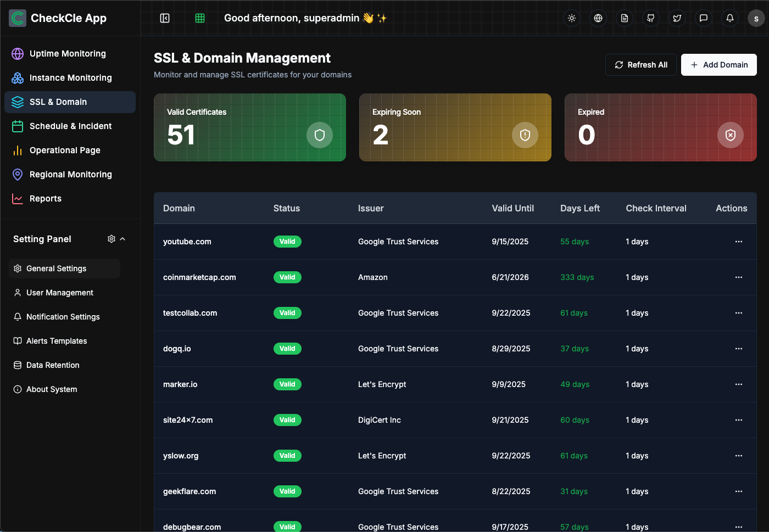Screen dimensions: 769x532
Task: Open the notifications bell icon
Action: pos(729,18)
